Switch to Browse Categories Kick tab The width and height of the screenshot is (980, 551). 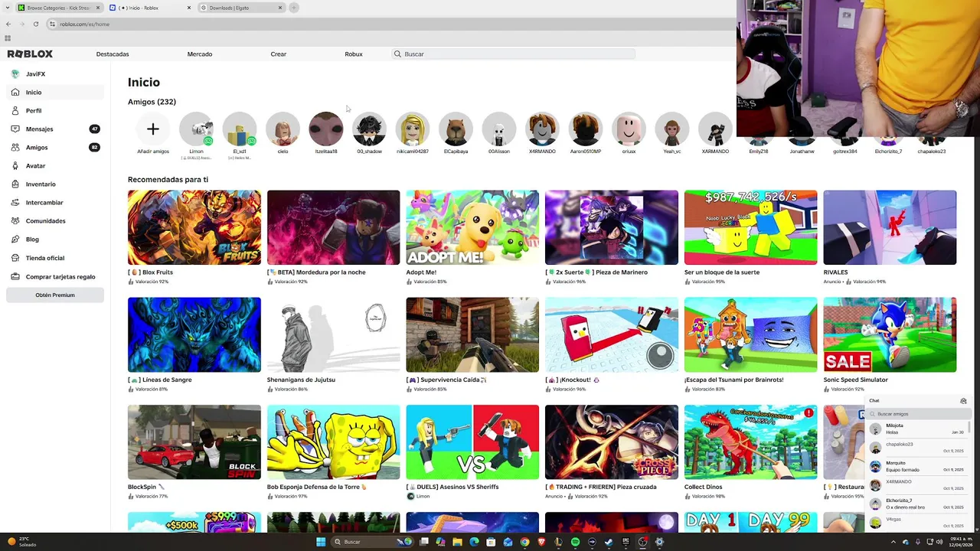coord(59,8)
